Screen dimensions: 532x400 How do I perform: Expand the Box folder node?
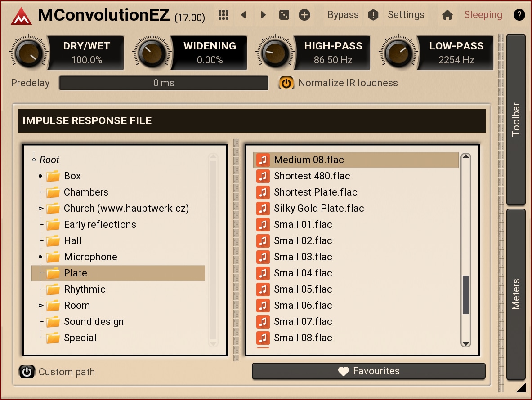pos(40,176)
